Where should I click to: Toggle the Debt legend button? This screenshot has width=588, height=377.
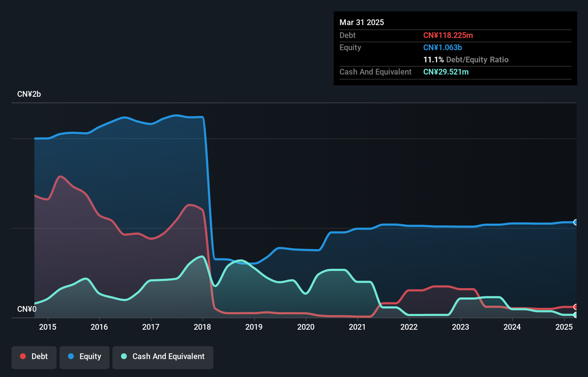point(34,357)
